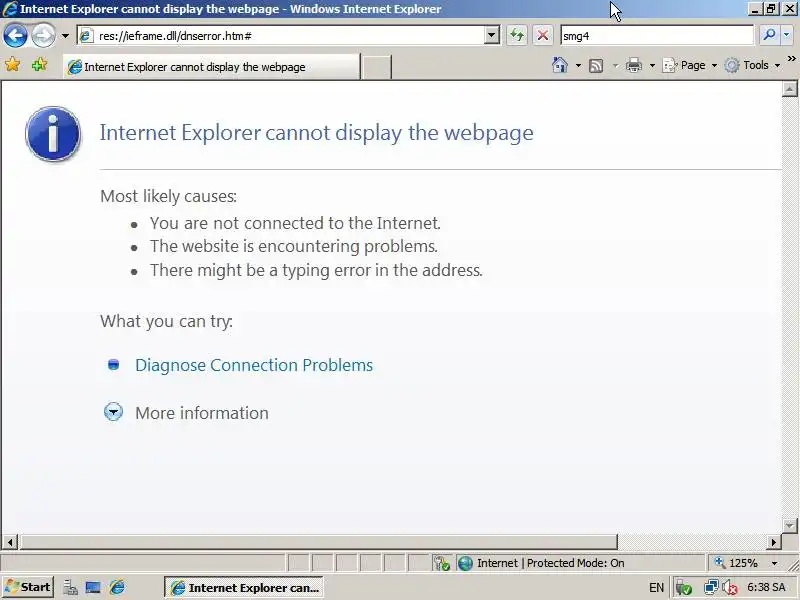Click the search box containing smg4
800x600 pixels.
pyautogui.click(x=656, y=36)
